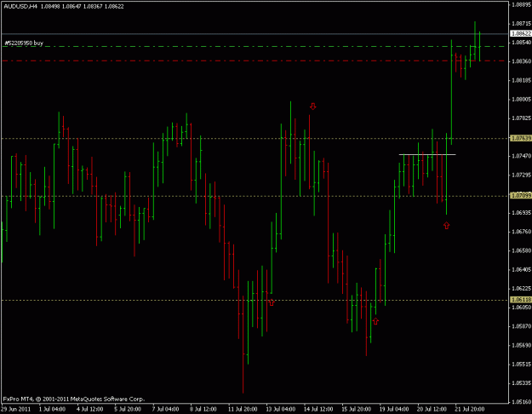Click the 5 Jul 20:00 time label
The image size is (532, 414).
[x=128, y=409]
